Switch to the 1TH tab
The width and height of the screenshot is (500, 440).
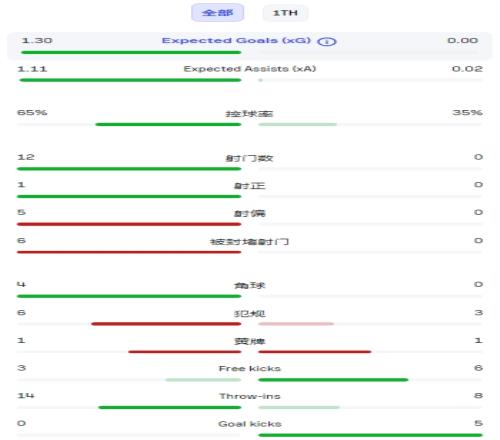click(x=285, y=13)
